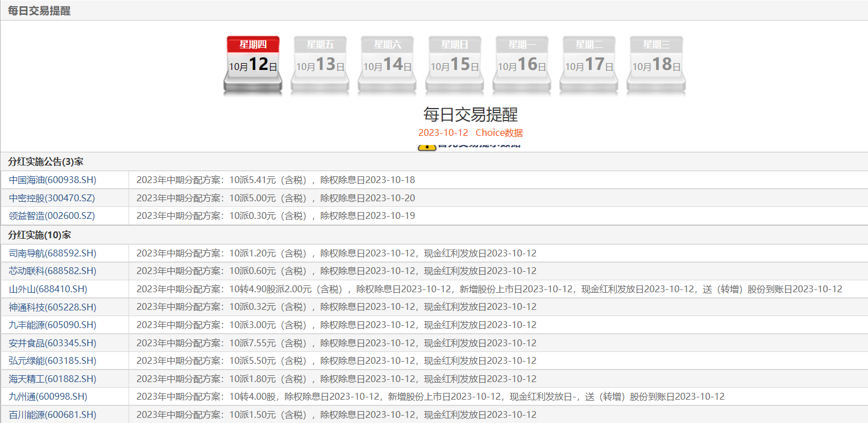The image size is (868, 423).
Task: Open 九丰能源(605090.SH) stock link
Action: click(52, 325)
